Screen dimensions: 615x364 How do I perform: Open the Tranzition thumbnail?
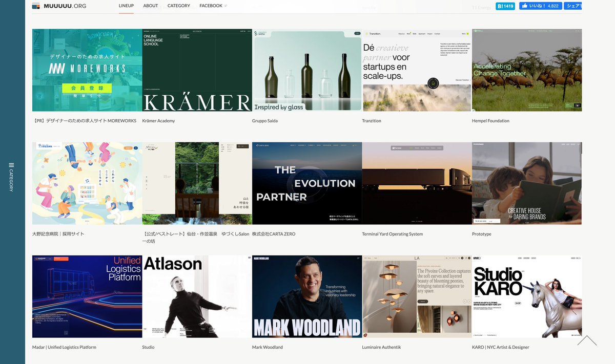pyautogui.click(x=417, y=70)
